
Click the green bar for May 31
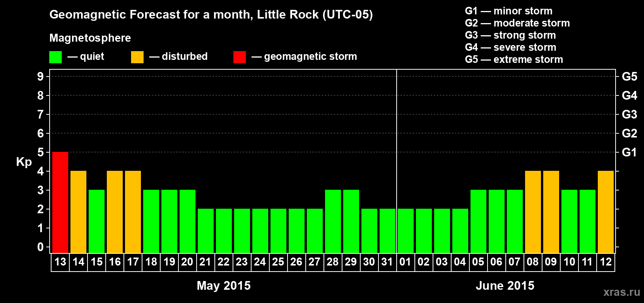pos(388,231)
